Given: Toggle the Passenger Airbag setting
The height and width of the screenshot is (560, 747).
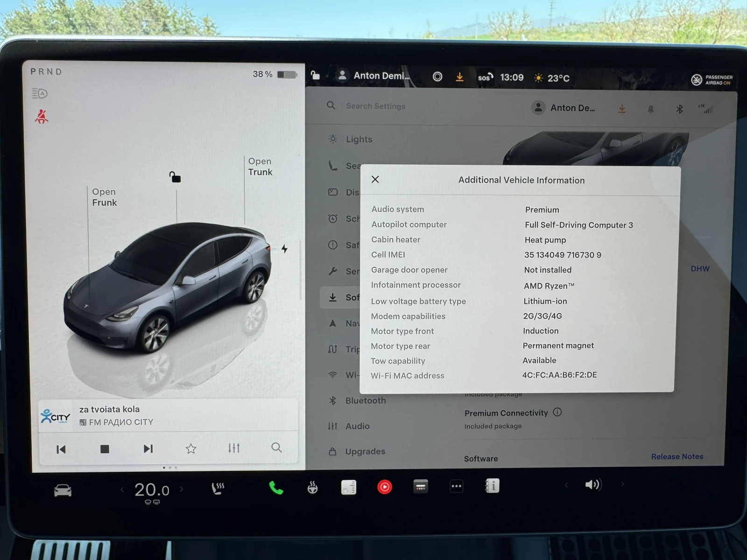Looking at the screenshot, I should (x=711, y=80).
